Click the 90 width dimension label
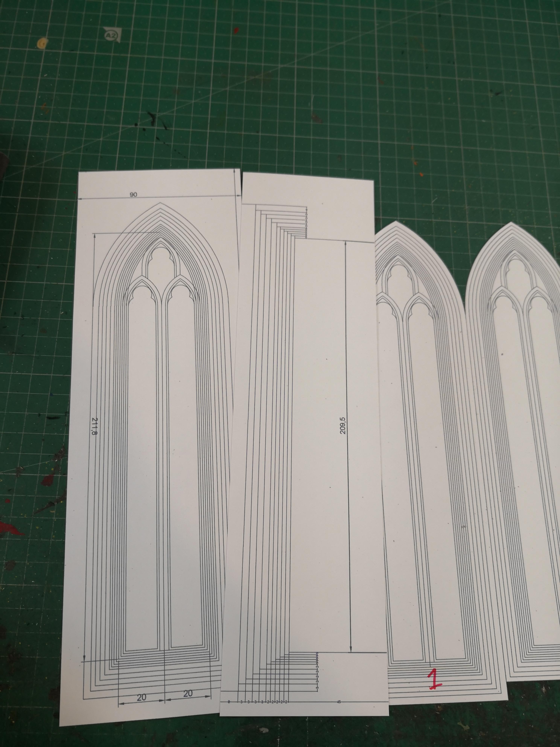560x747 pixels. (x=134, y=195)
